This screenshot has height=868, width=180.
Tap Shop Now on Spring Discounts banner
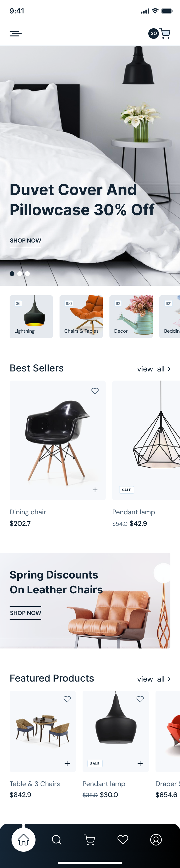tap(25, 613)
